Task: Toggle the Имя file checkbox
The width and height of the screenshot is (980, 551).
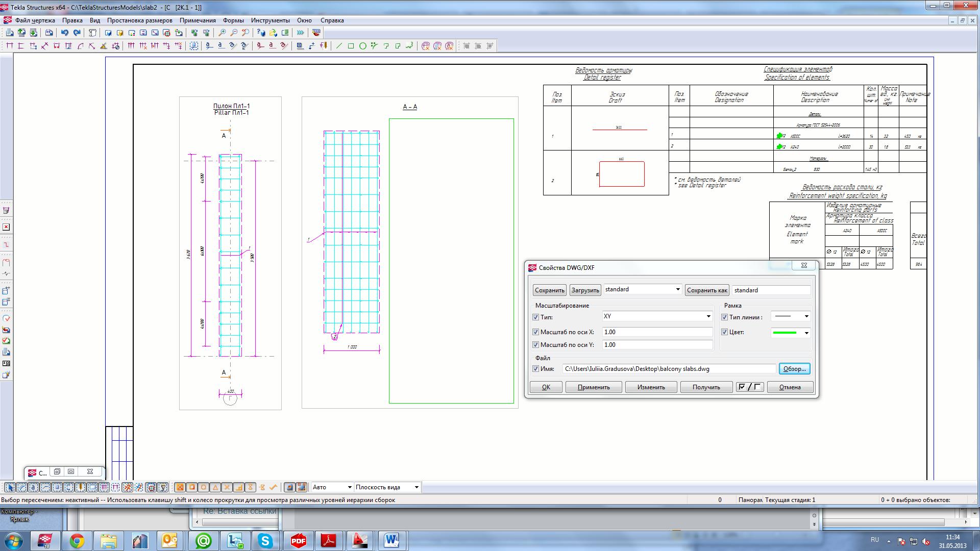Action: 536,369
